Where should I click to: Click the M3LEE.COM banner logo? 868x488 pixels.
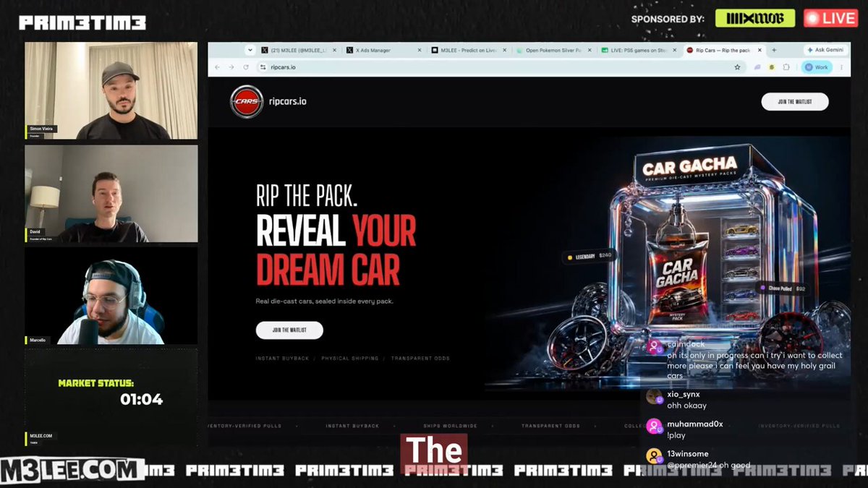71,470
